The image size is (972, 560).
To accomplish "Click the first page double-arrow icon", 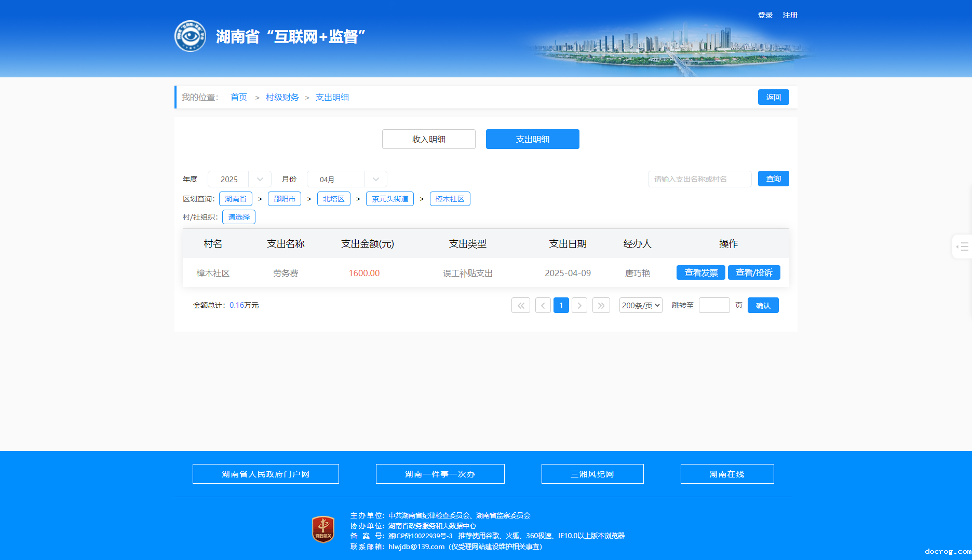I will click(520, 305).
